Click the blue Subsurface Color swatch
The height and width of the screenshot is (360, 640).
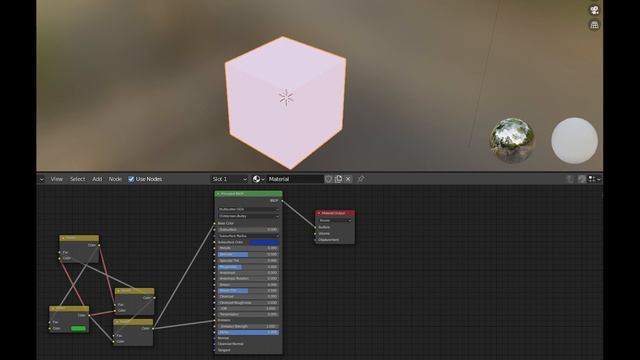(x=264, y=242)
